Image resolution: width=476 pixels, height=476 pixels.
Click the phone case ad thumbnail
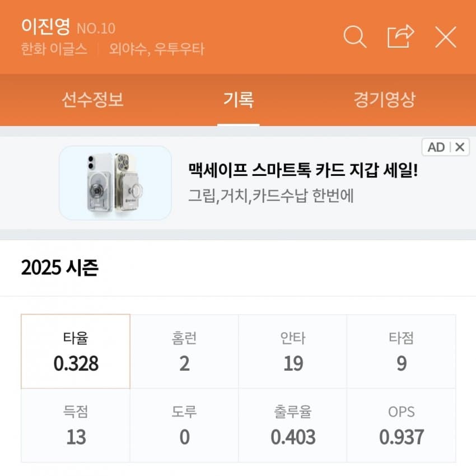click(115, 183)
